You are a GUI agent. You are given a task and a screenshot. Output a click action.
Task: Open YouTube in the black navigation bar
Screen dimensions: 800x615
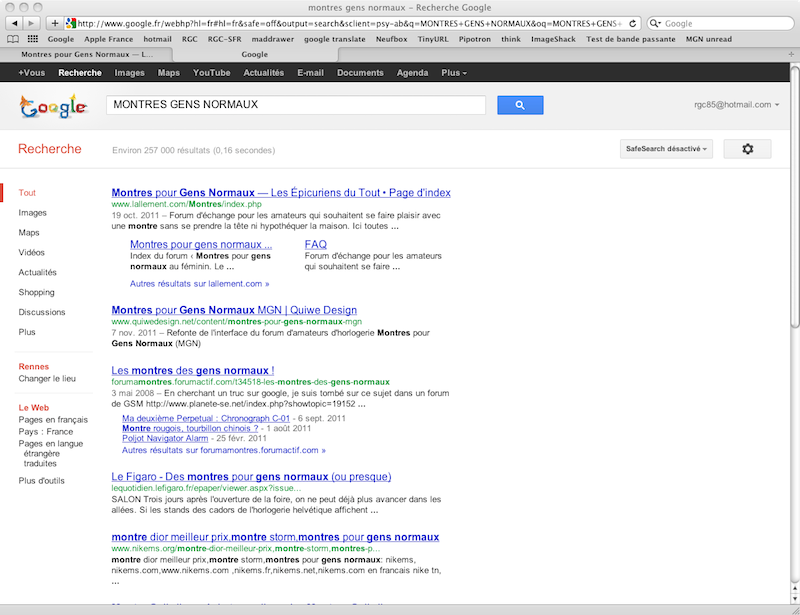click(211, 73)
